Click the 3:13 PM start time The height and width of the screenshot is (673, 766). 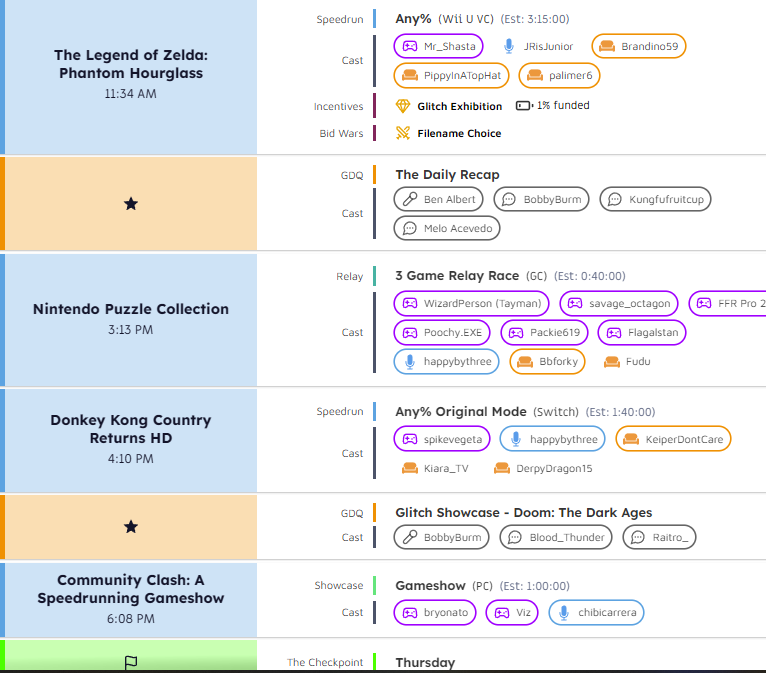point(130,330)
